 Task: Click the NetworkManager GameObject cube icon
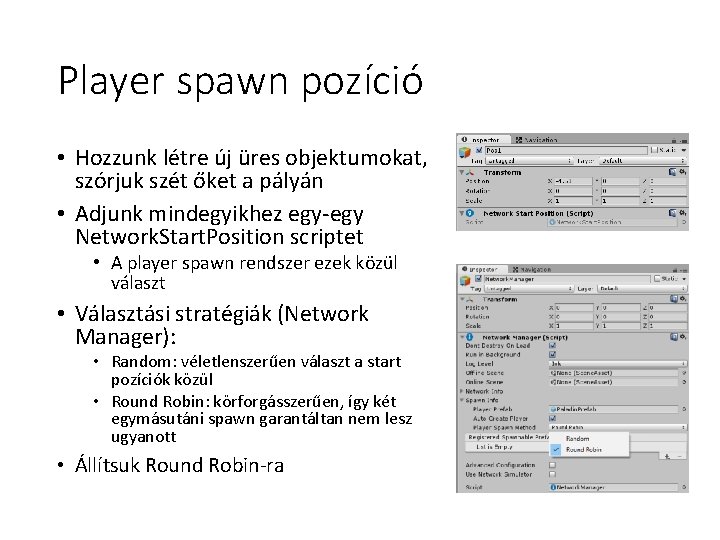coord(465,281)
